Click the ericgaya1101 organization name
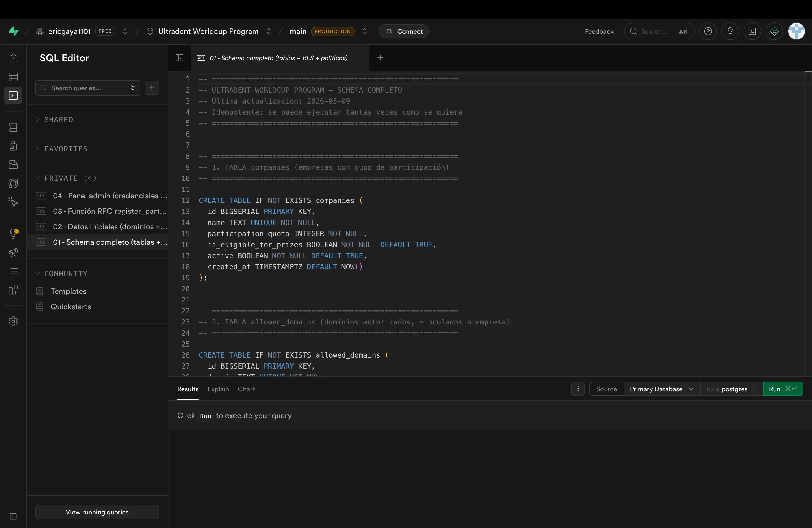812x528 pixels. (x=70, y=31)
